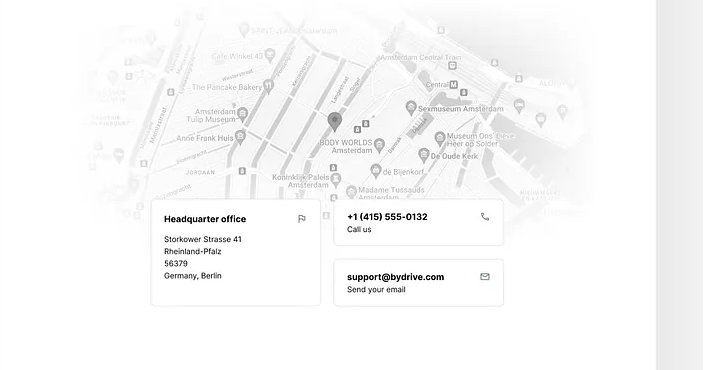715x370 pixels.
Task: Click the support@bydrive.com email address
Action: (395, 277)
